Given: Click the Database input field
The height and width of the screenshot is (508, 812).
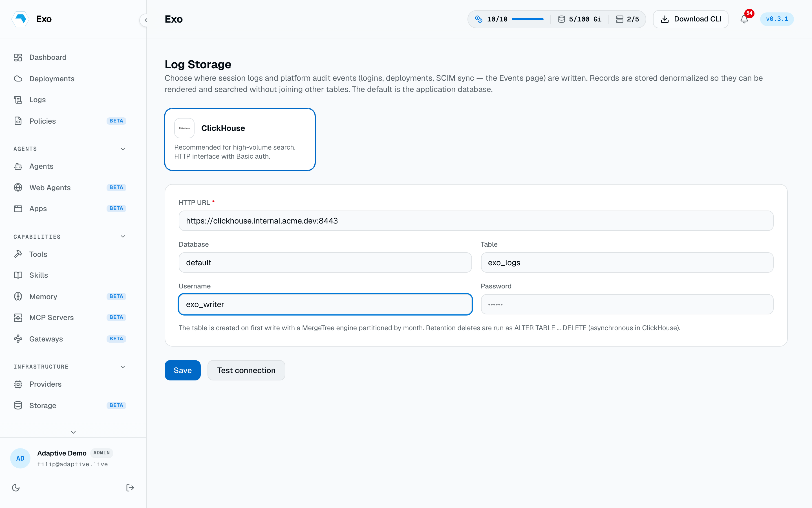Looking at the screenshot, I should (325, 262).
